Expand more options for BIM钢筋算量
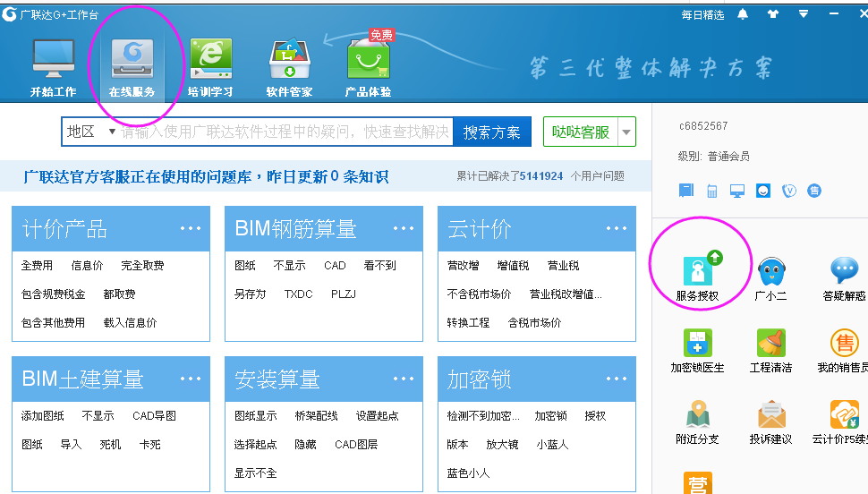 [x=404, y=228]
